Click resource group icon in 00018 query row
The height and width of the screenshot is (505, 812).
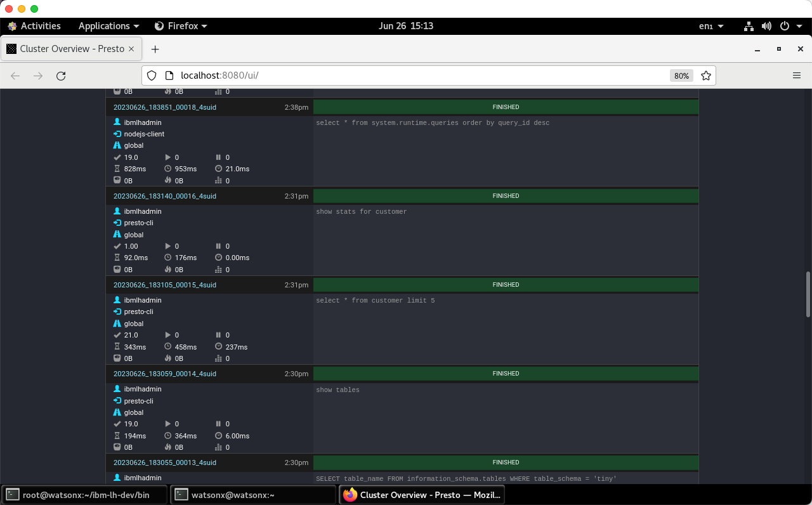[x=117, y=145]
